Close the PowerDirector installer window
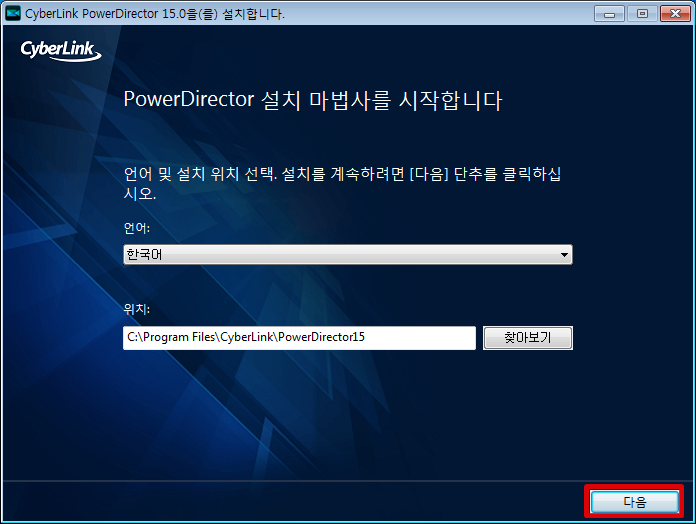 coord(675,14)
